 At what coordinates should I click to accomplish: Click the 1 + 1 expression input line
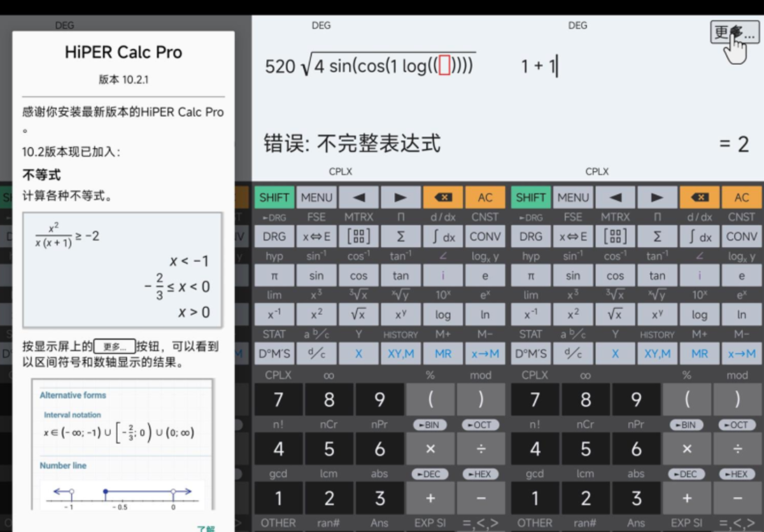click(539, 66)
